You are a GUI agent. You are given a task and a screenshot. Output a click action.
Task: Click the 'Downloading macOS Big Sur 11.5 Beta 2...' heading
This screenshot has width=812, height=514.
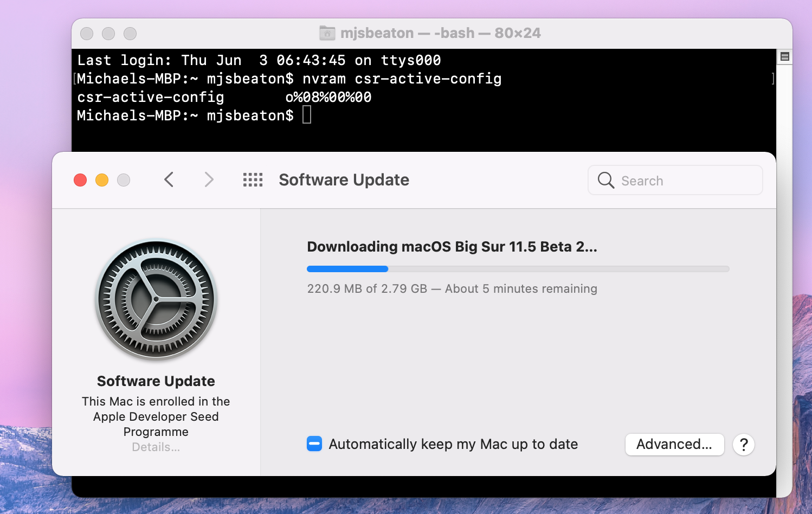[x=452, y=247]
